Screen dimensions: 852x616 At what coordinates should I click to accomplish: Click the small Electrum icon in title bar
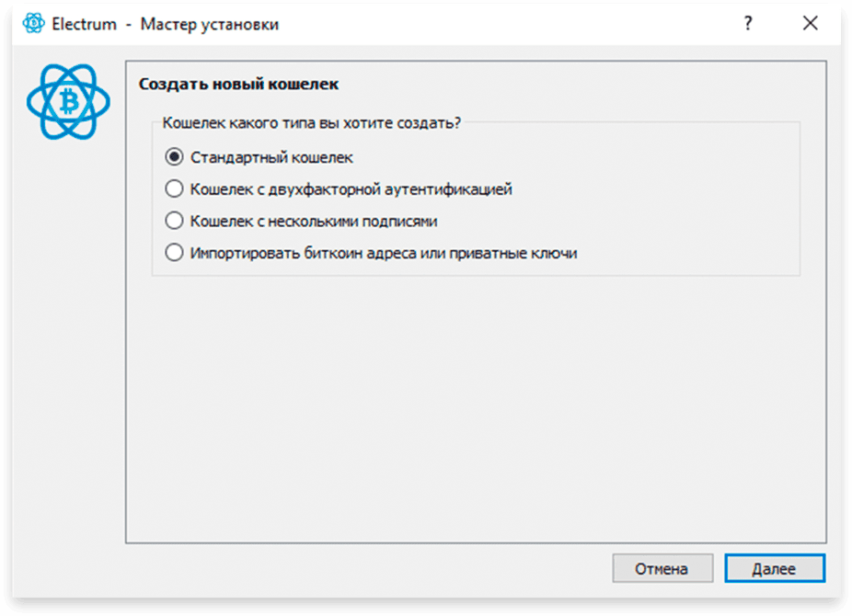click(34, 24)
